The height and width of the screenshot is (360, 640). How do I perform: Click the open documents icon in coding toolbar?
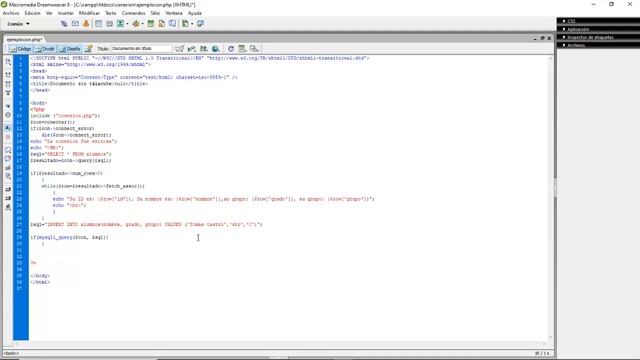pyautogui.click(x=8, y=62)
